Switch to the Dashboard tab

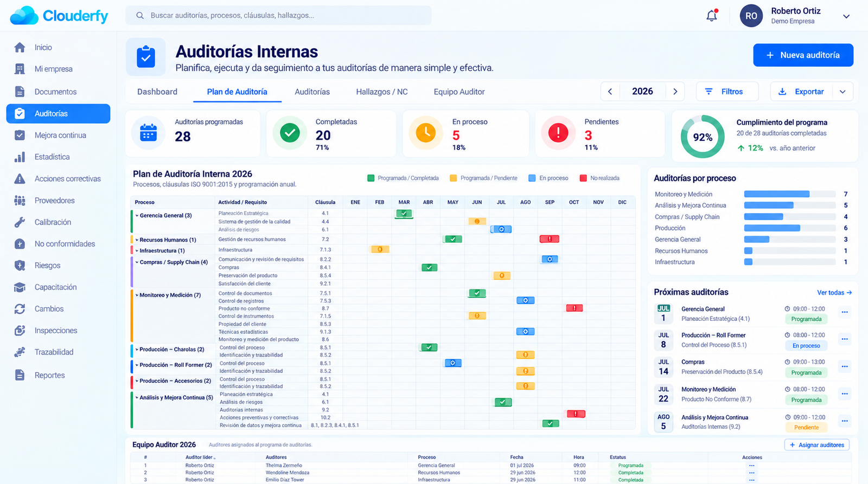(x=157, y=92)
